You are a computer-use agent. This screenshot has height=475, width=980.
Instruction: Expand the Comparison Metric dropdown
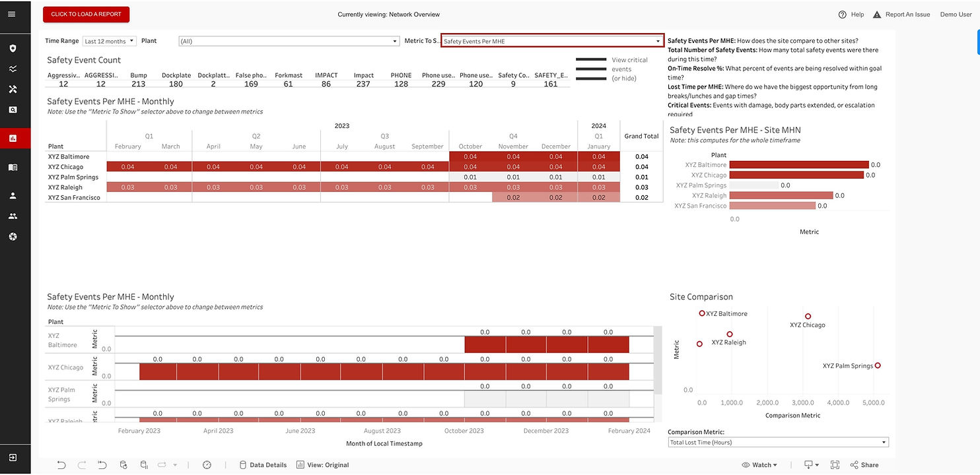779,443
